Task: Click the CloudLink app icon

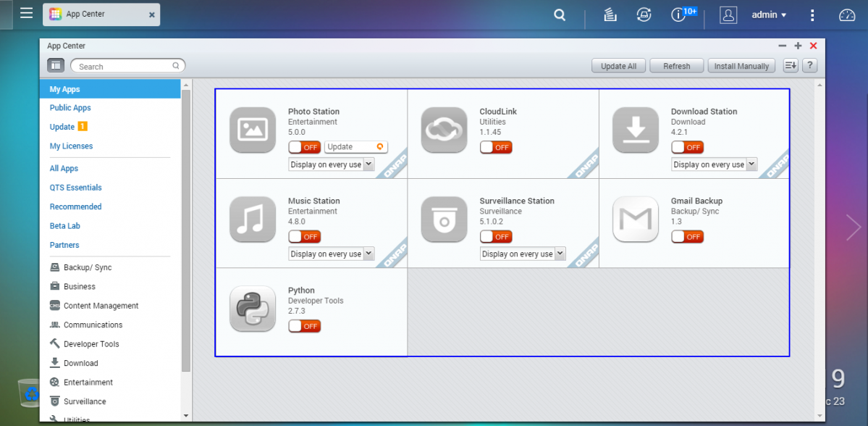Action: click(444, 130)
